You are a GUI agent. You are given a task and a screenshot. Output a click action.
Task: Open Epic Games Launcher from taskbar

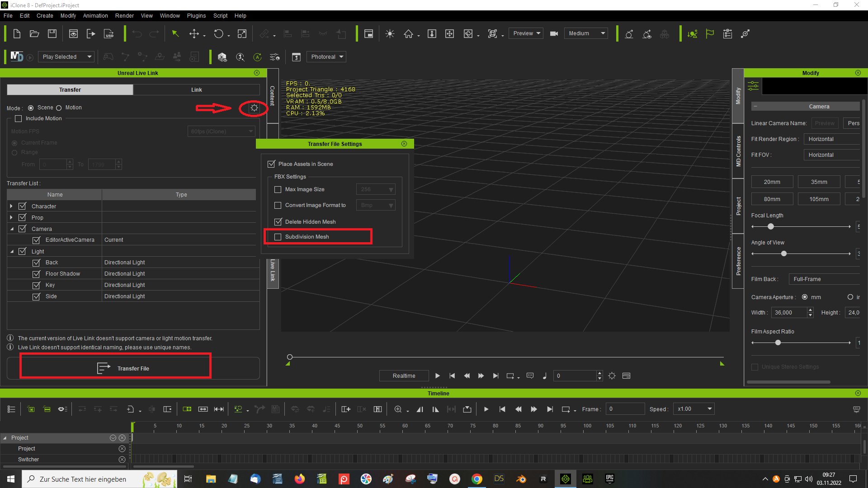pos(609,479)
